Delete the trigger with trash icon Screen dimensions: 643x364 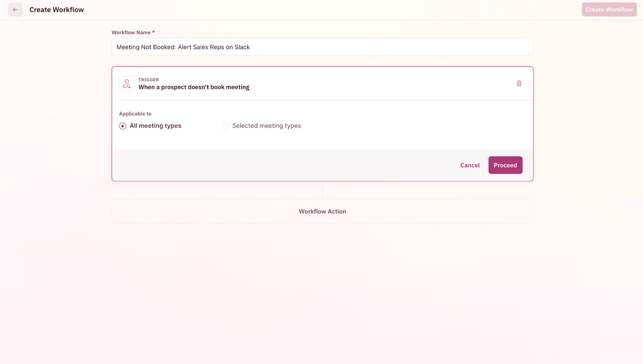[x=519, y=84]
